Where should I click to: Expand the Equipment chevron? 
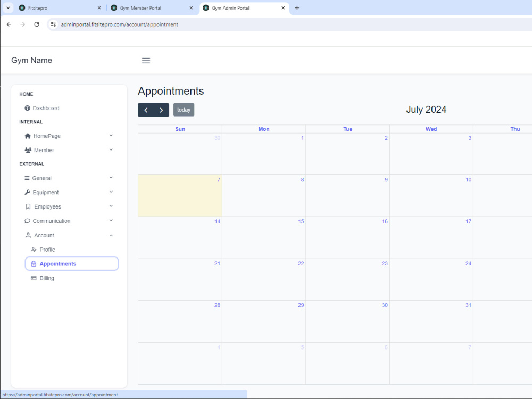tap(111, 192)
